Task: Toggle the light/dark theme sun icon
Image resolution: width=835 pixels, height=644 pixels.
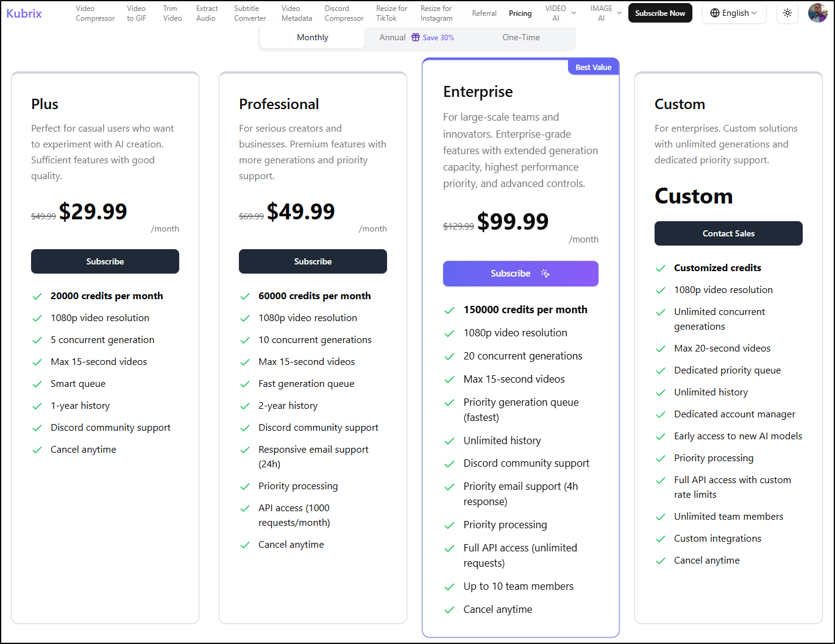Action: click(x=787, y=13)
